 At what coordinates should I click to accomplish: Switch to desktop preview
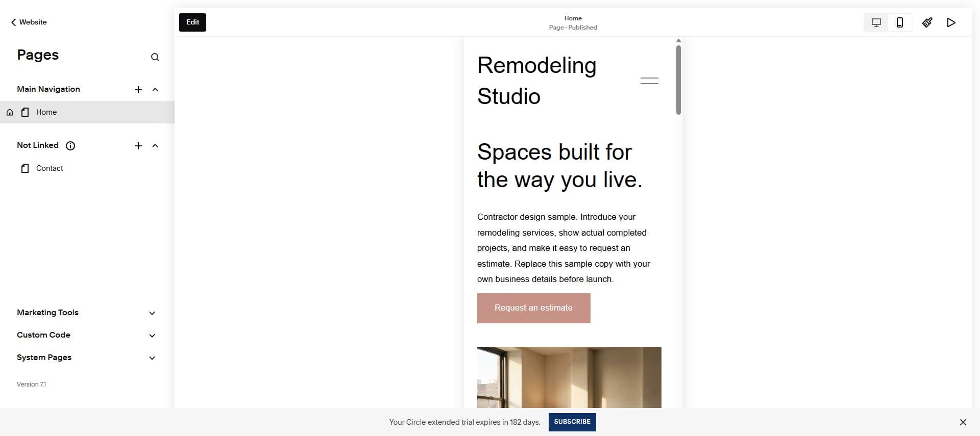pos(876,22)
